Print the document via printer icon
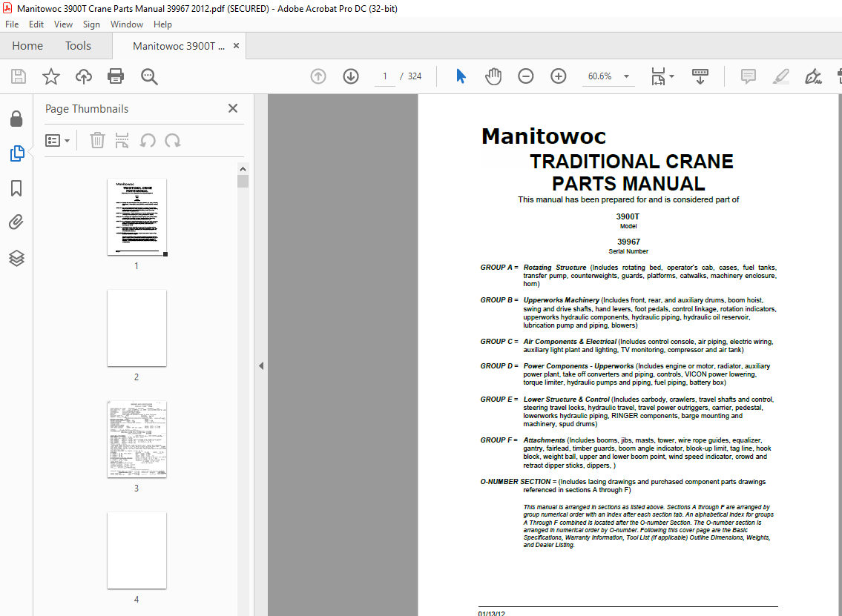 tap(116, 76)
